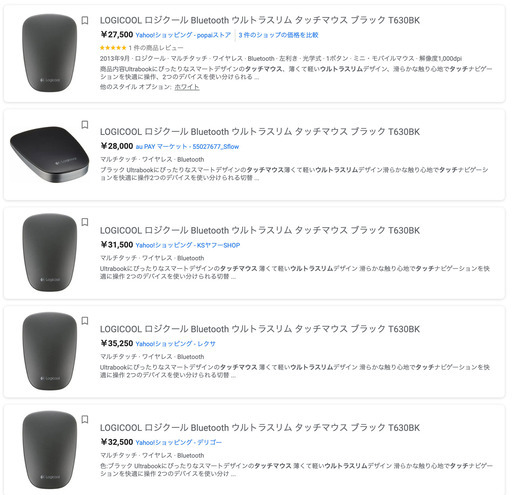Save the ¥31,500 KSヤフーSHOP listing
The image size is (512, 495).
(85, 222)
